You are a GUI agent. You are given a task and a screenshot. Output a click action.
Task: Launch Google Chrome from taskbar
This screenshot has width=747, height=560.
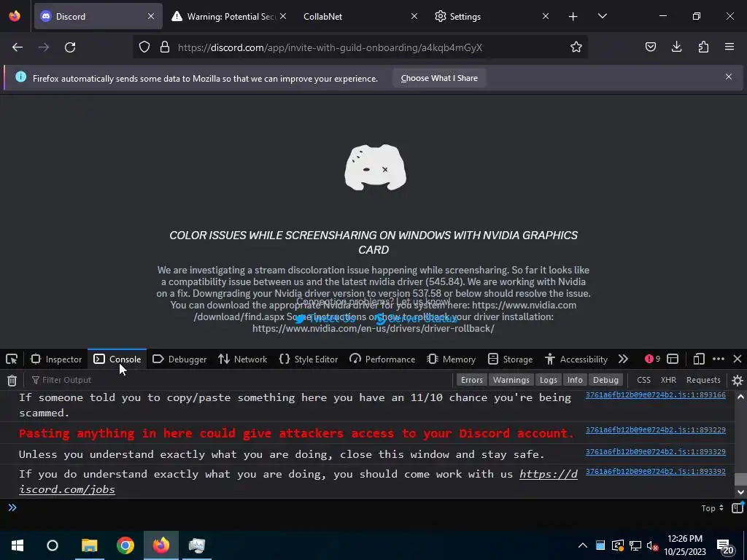point(125,545)
